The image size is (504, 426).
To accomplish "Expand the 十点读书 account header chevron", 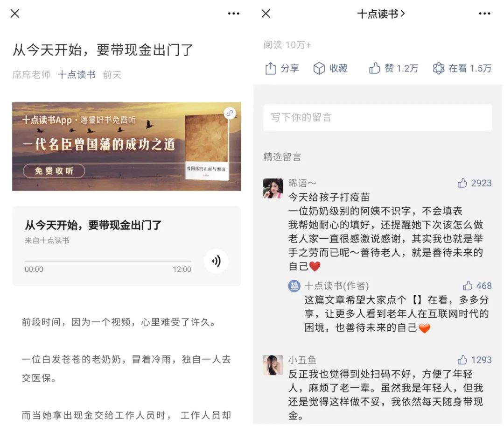I will 403,14.
